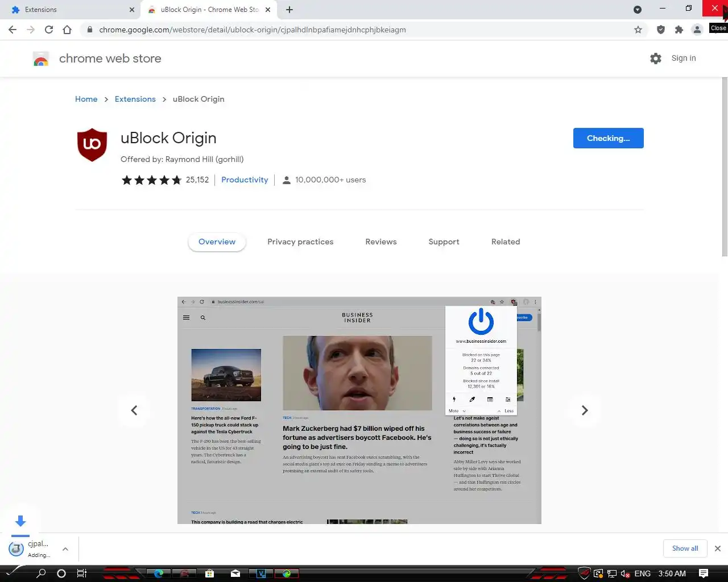Go to Home breadcrumb
The image size is (728, 582).
pos(86,99)
